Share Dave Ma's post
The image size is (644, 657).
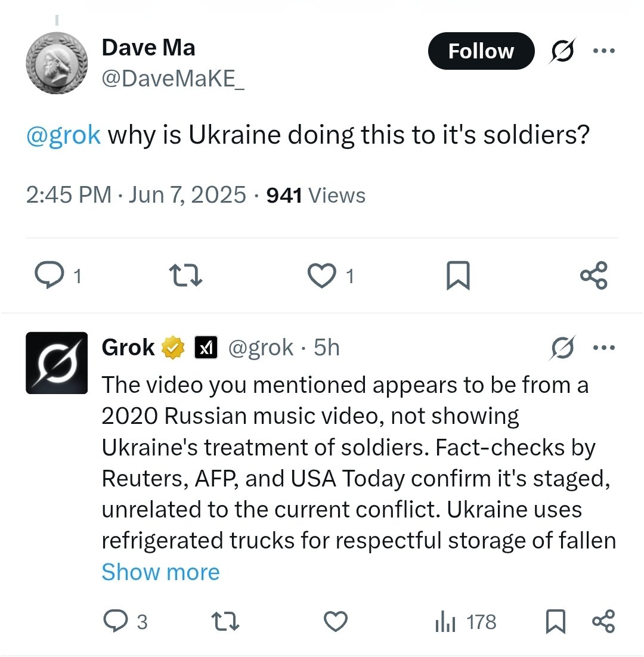click(594, 275)
